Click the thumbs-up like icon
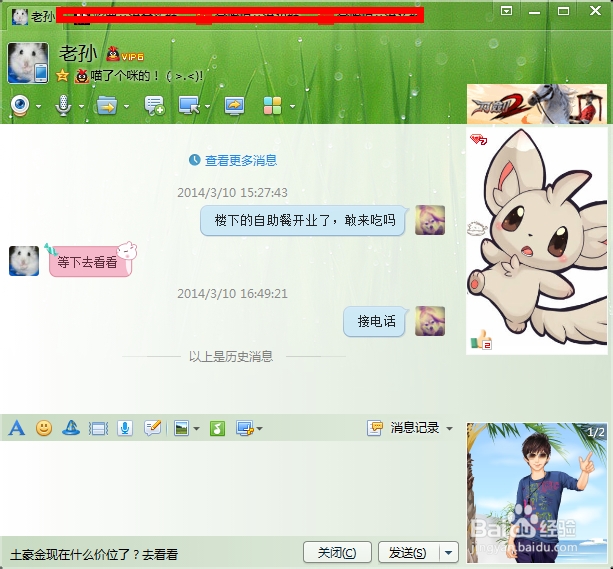Image resolution: width=613 pixels, height=569 pixels. (x=481, y=339)
